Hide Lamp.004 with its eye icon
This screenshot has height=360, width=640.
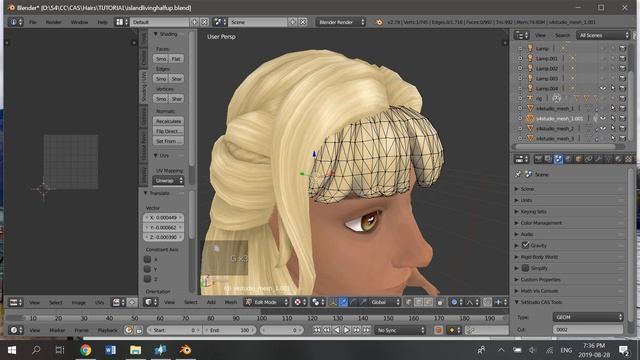tap(603, 88)
